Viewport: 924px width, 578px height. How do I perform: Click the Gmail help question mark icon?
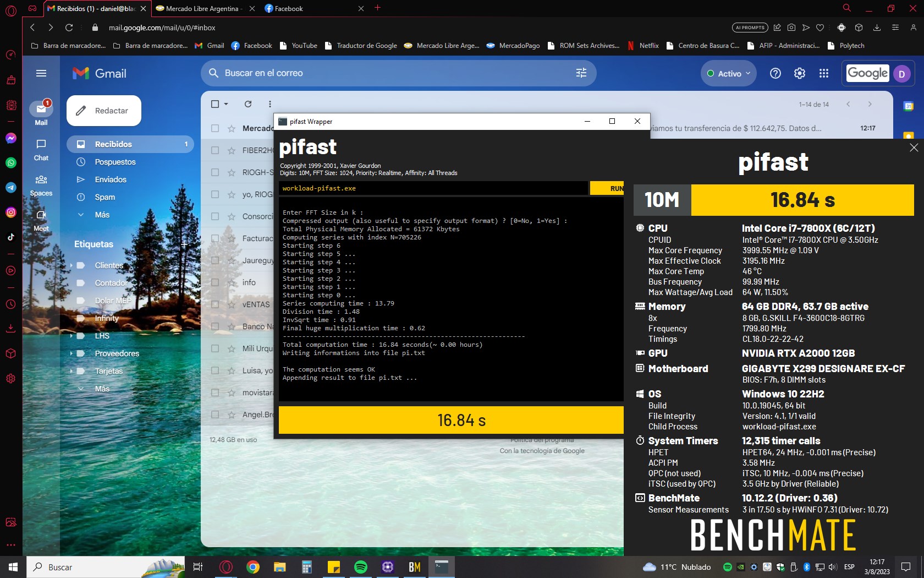(776, 73)
